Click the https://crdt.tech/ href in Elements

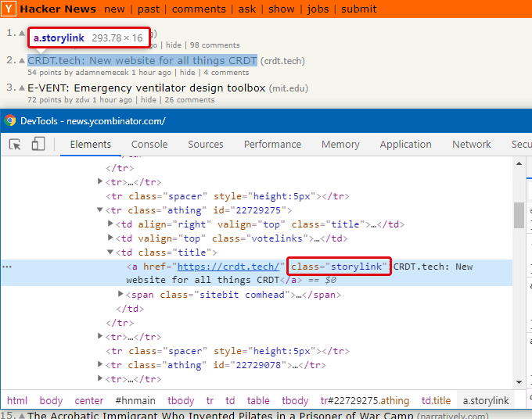(228, 267)
